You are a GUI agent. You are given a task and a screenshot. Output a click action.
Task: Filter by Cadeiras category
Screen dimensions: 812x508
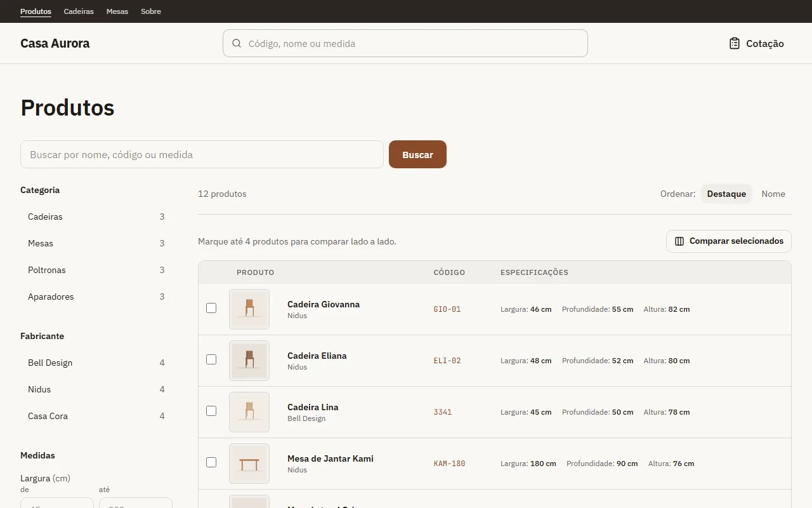[96, 217]
